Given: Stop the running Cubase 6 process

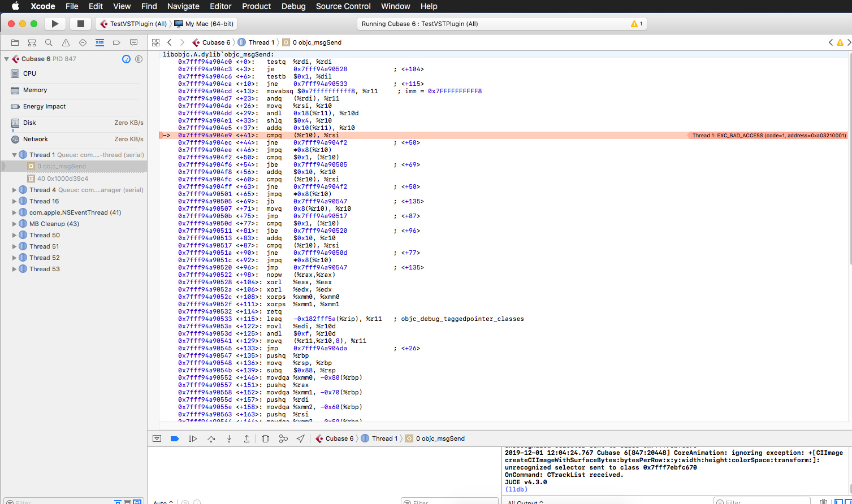Looking at the screenshot, I should [80, 24].
